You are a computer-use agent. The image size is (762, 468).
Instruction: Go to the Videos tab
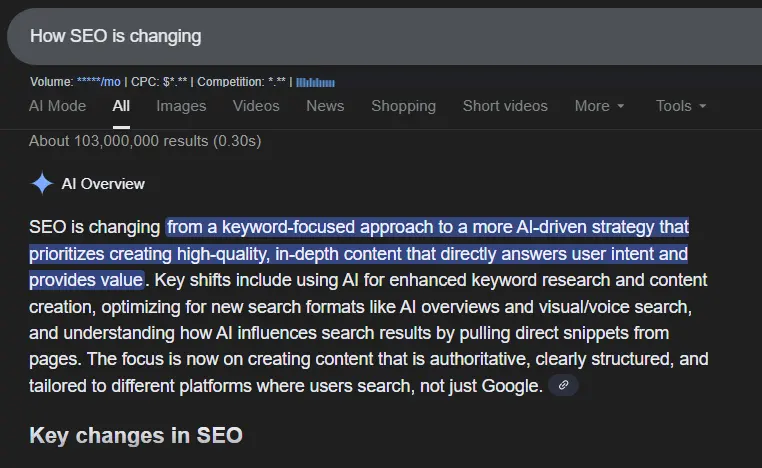pos(256,106)
